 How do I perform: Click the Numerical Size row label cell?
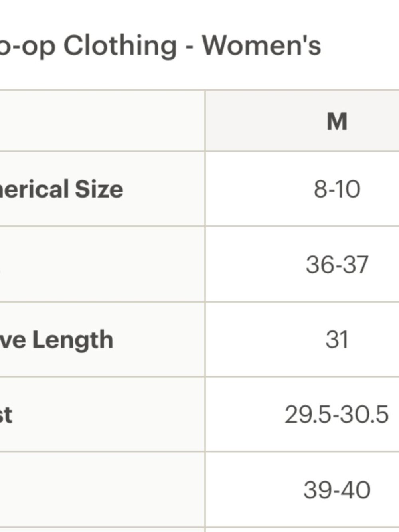point(102,189)
